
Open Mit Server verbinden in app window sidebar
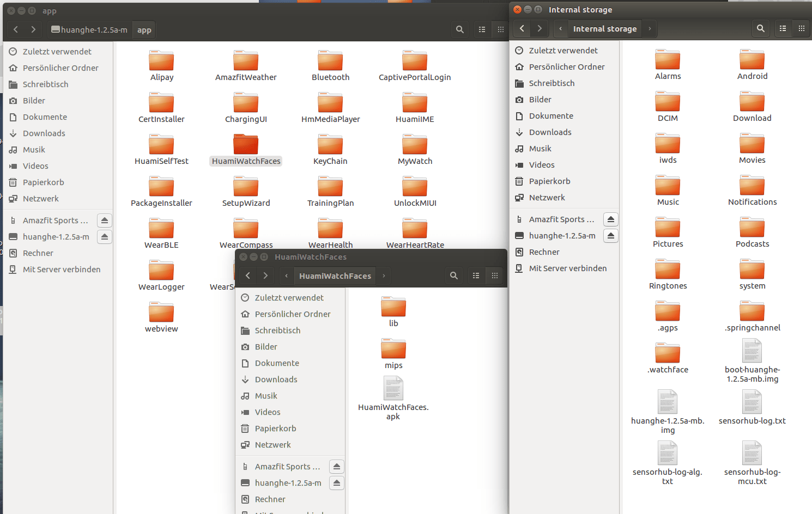coord(58,270)
